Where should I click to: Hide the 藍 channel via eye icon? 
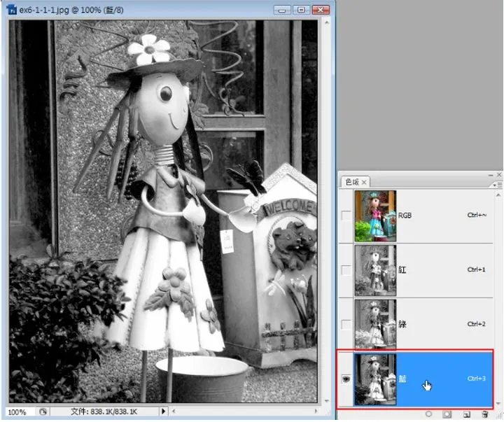pos(346,379)
